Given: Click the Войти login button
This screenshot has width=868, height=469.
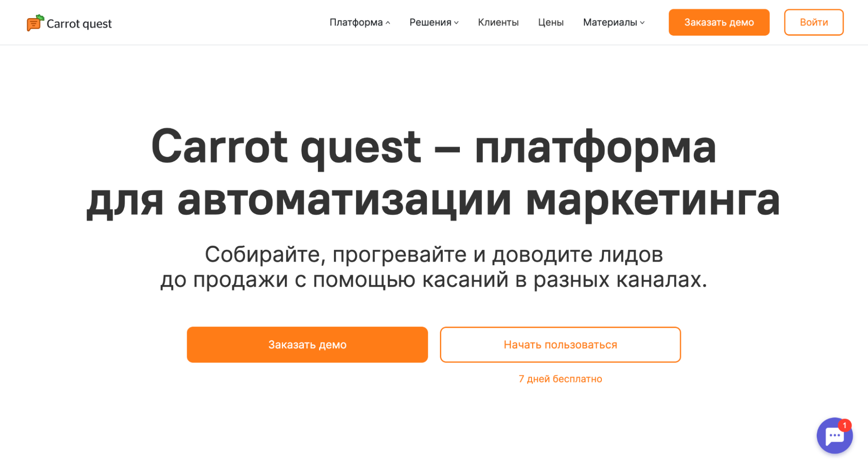Looking at the screenshot, I should click(814, 22).
